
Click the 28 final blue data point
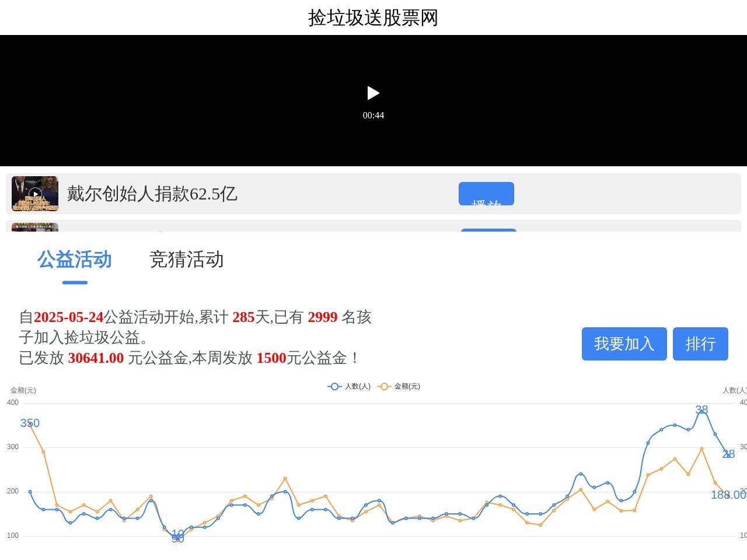(728, 454)
